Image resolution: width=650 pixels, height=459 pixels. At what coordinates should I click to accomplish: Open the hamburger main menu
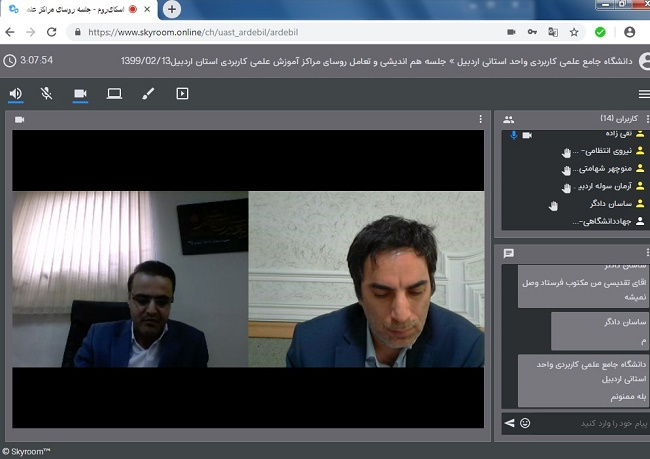point(643,93)
